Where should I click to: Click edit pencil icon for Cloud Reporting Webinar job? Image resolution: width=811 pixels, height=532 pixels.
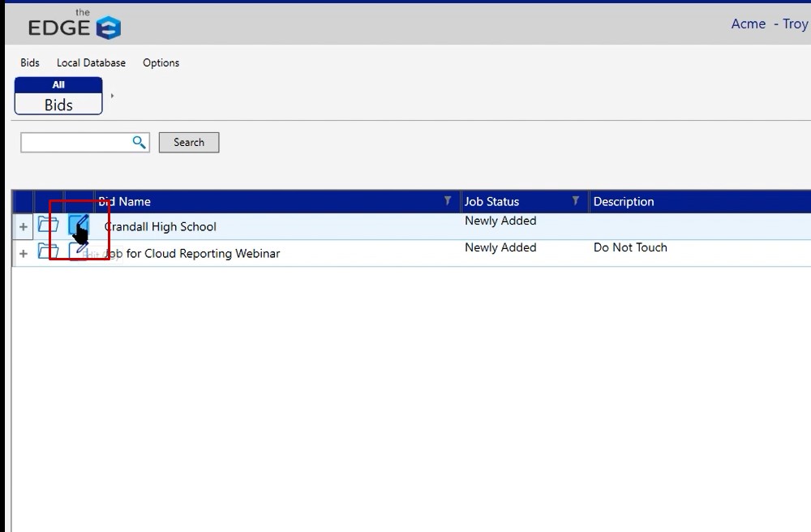pyautogui.click(x=79, y=252)
